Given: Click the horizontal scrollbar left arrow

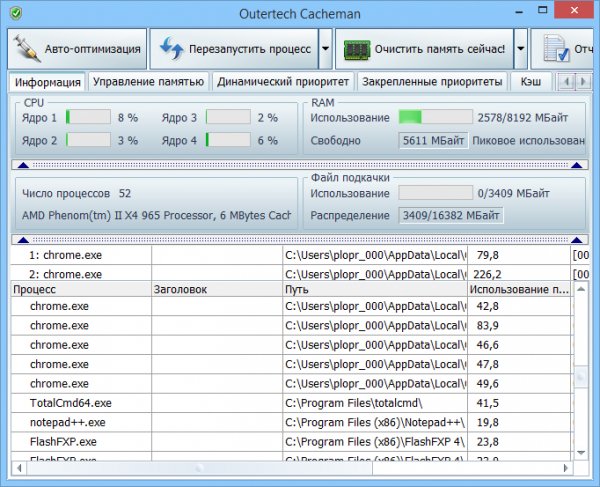Looking at the screenshot, I should point(19,467).
